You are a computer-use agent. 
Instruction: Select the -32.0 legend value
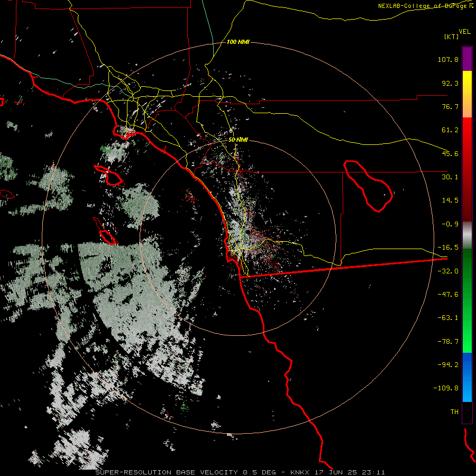tap(448, 271)
